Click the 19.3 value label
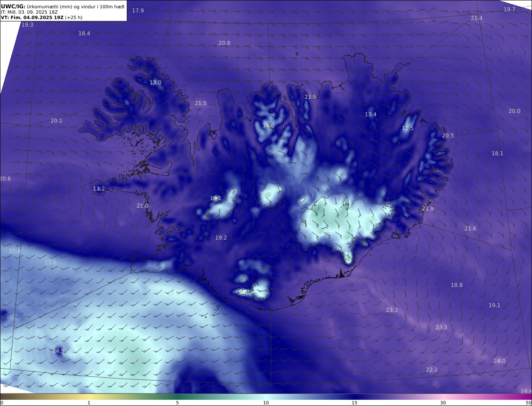The width and height of the screenshot is (532, 406). (27, 24)
